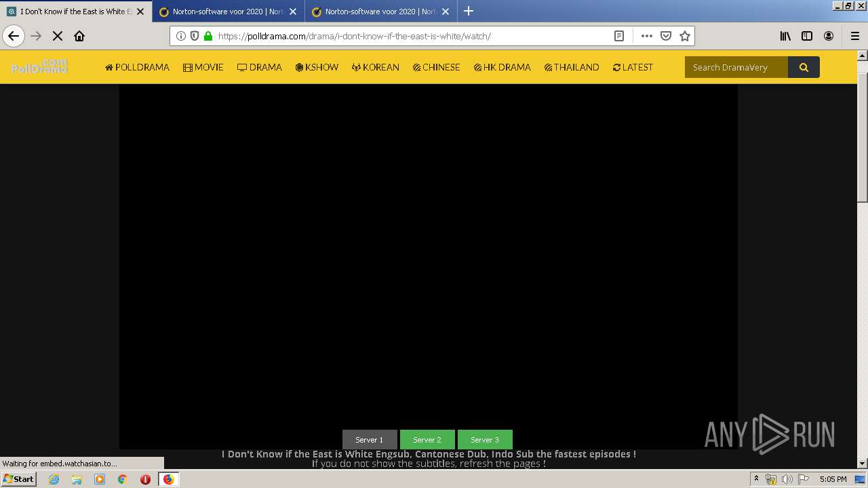Open KOREAN category
Screen dimensions: 868x488
click(x=376, y=67)
